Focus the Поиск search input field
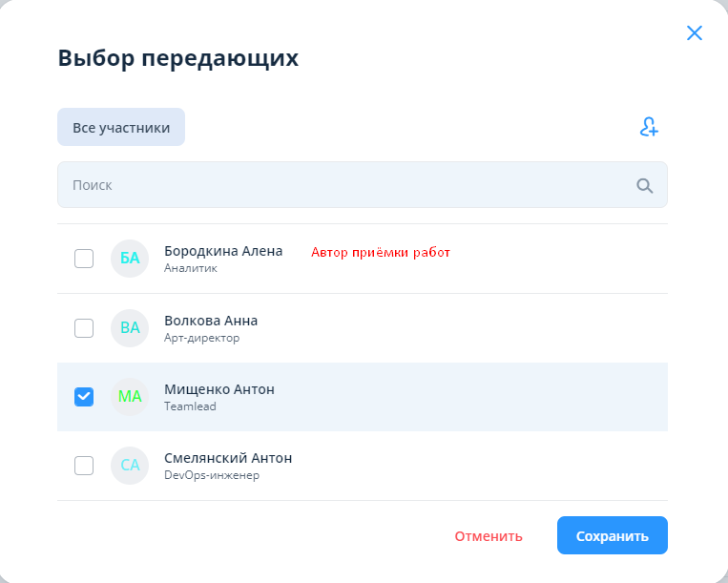 (x=343, y=185)
